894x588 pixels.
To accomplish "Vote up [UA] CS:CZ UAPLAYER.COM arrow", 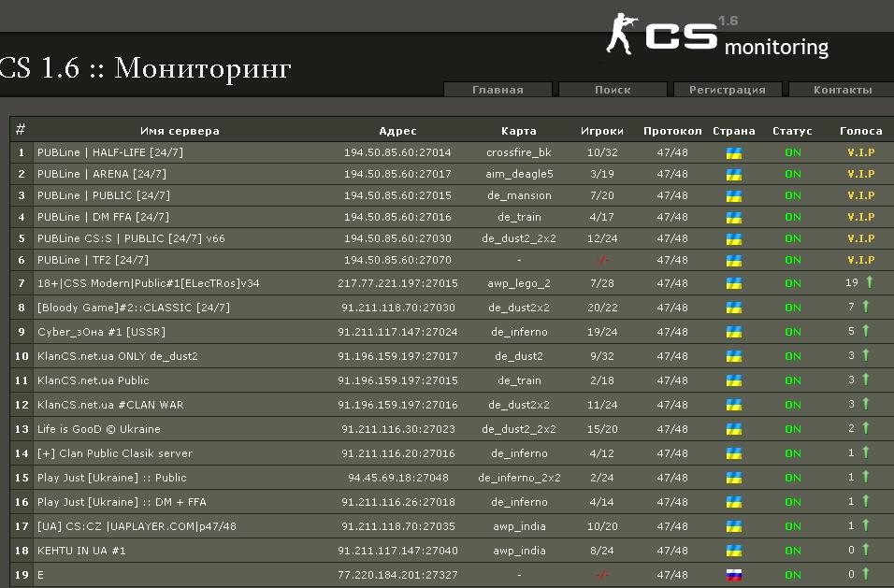I will click(x=866, y=526).
